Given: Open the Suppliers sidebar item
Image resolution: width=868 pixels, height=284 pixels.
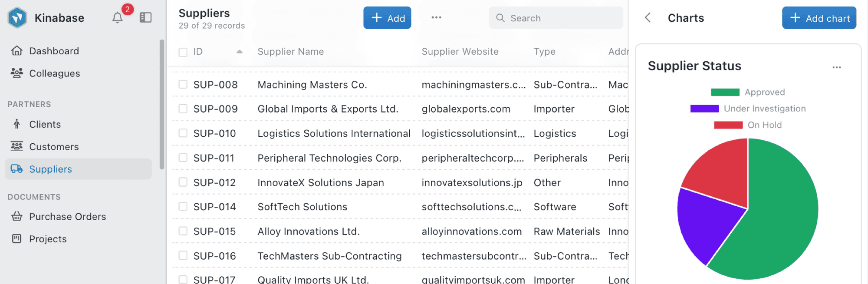Looking at the screenshot, I should click(50, 169).
